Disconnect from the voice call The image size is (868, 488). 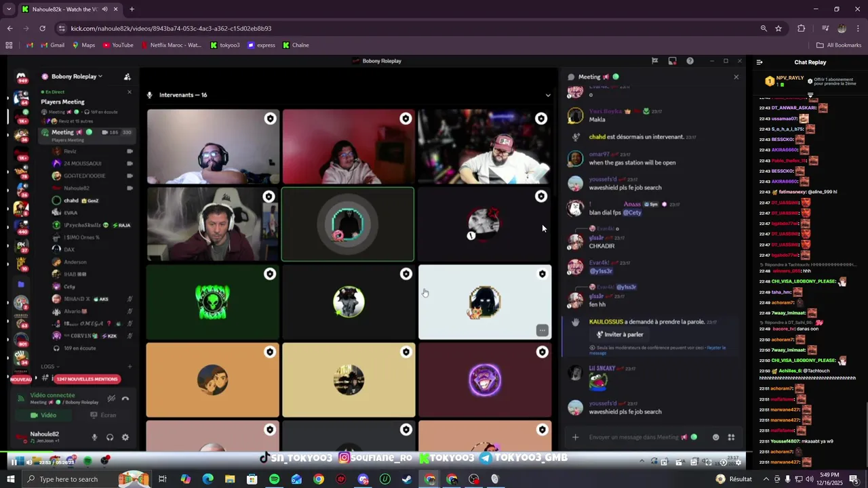(x=125, y=399)
